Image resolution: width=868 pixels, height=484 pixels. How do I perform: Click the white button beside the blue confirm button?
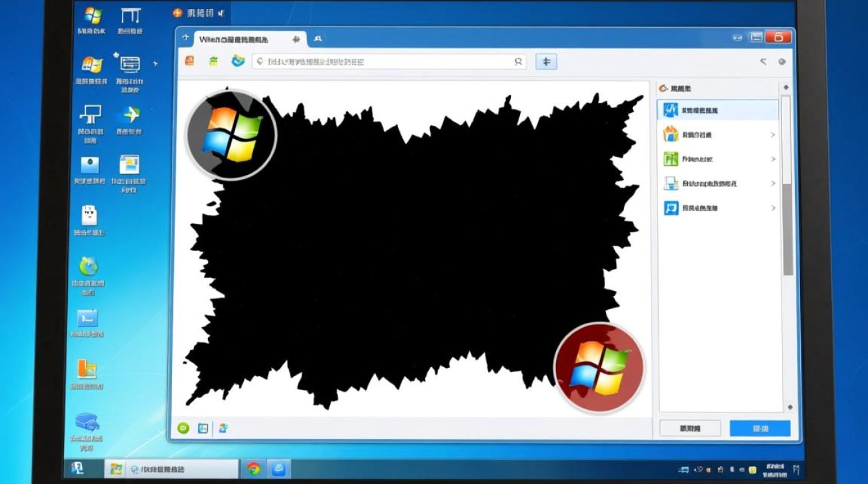(x=689, y=428)
